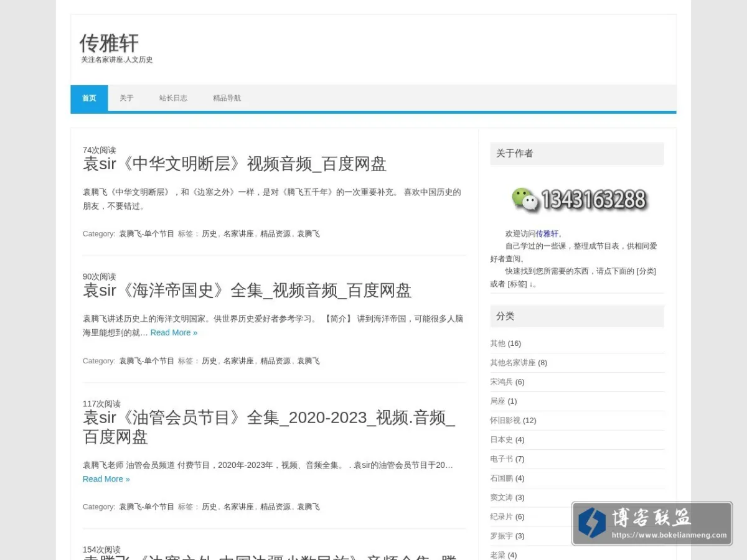Click 袁腾飞 tag under 海洋帝国史 post

[x=308, y=361]
